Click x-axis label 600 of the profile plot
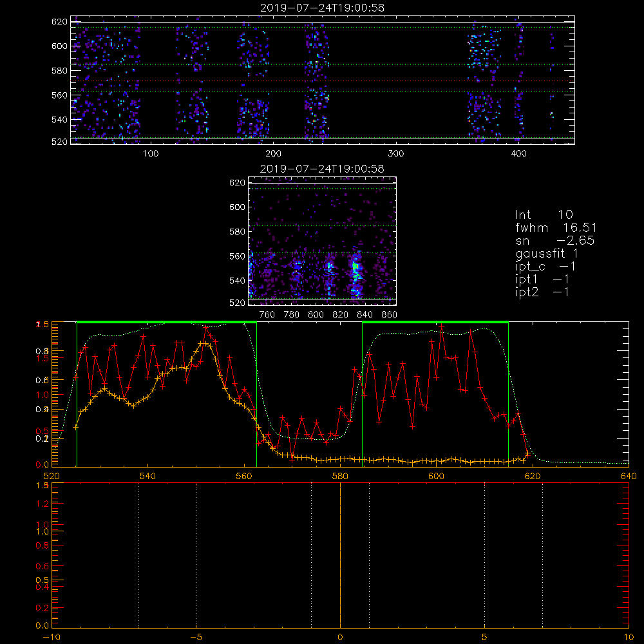 point(437,476)
